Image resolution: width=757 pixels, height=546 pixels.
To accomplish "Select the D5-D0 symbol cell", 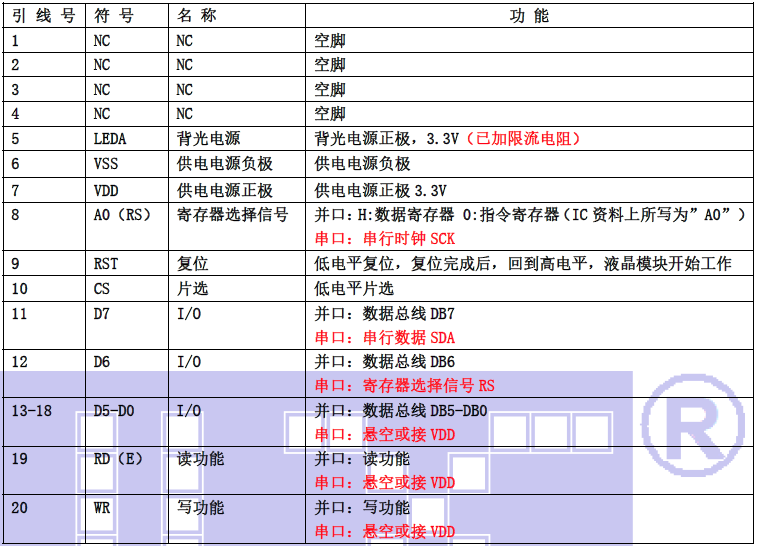I will 113,410.
